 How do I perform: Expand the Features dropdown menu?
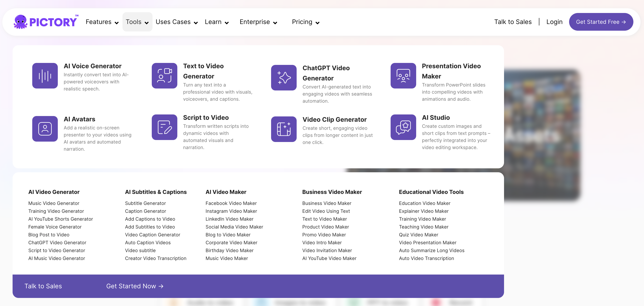102,22
